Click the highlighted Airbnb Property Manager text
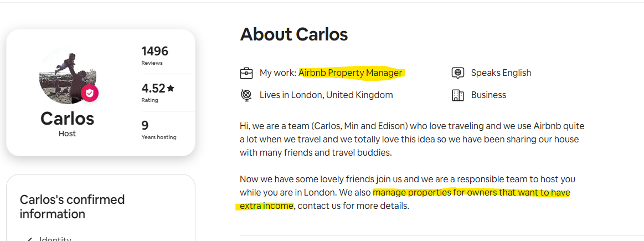Image resolution: width=644 pixels, height=241 pixels. tap(350, 73)
